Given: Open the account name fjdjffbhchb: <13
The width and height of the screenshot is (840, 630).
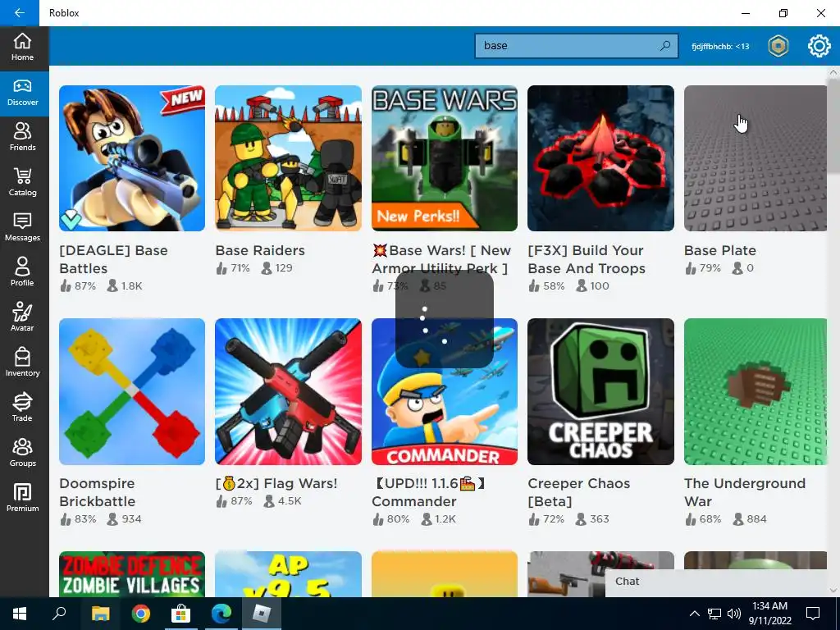Looking at the screenshot, I should tap(720, 47).
